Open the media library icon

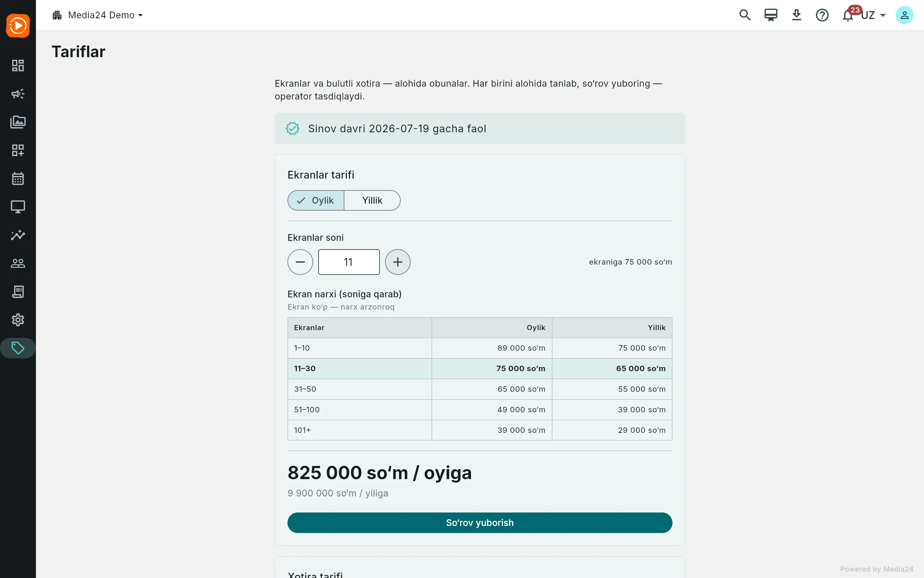point(18,122)
